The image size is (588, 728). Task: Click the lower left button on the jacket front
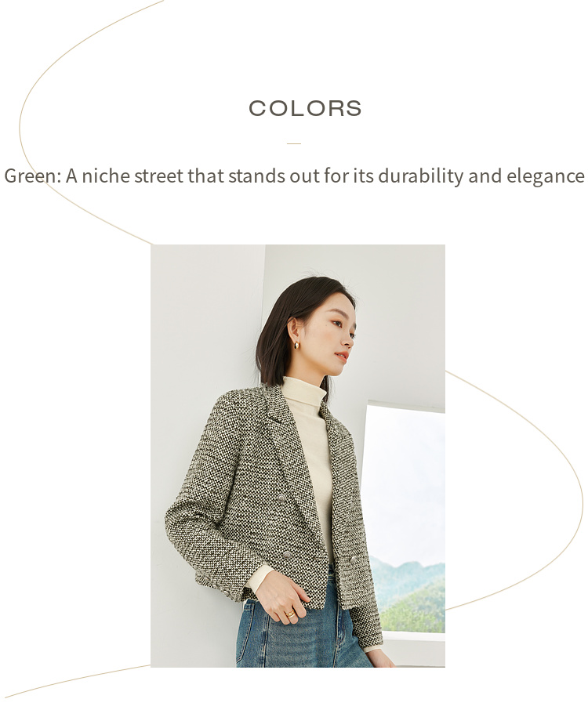tap(287, 554)
